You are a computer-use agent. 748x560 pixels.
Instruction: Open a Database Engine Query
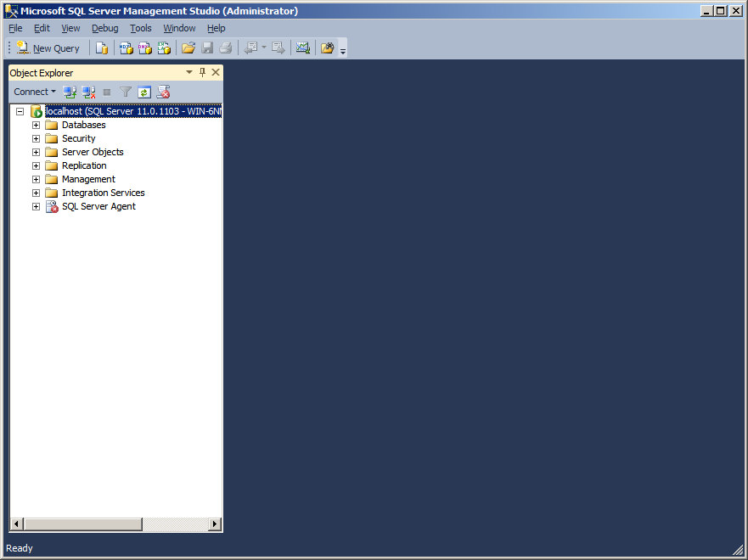tap(102, 48)
